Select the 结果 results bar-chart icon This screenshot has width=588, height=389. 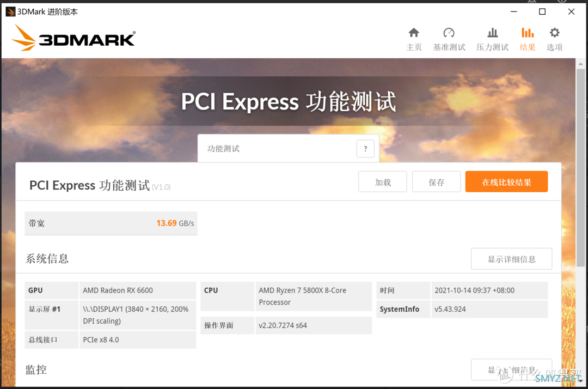point(527,33)
